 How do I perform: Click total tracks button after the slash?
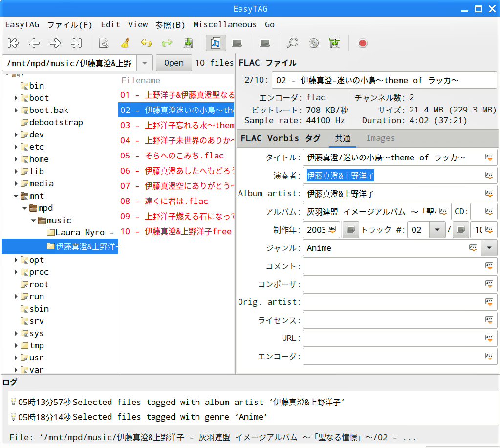[461, 230]
